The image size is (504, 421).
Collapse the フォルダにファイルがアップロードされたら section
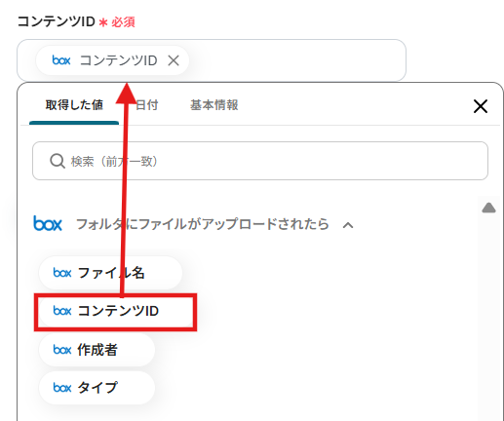(x=348, y=225)
